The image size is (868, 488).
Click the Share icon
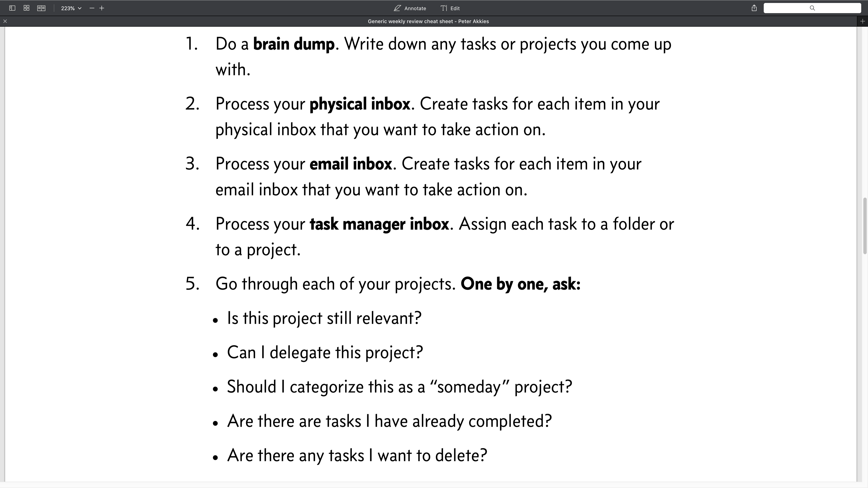(754, 8)
